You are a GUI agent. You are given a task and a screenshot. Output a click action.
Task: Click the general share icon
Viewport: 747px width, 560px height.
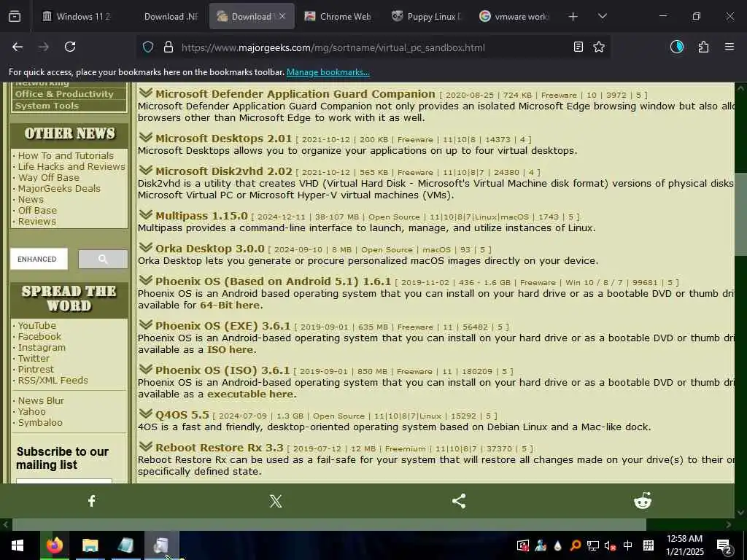click(459, 500)
